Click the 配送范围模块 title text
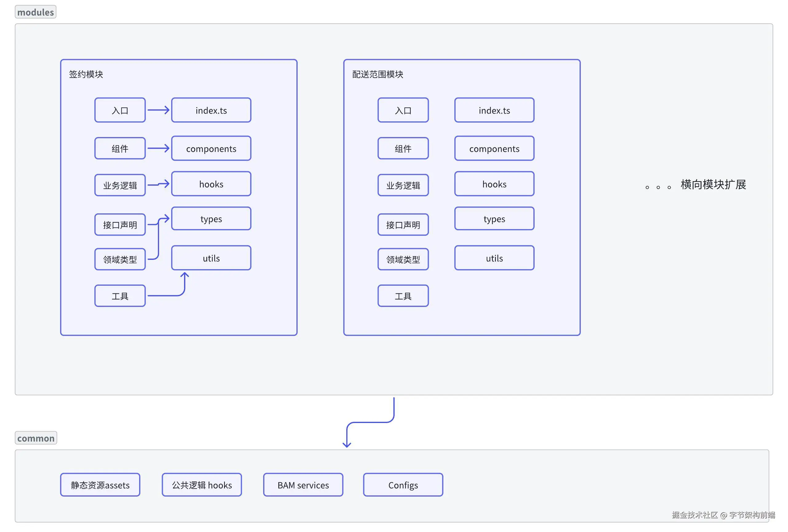The width and height of the screenshot is (788, 532). tap(377, 74)
